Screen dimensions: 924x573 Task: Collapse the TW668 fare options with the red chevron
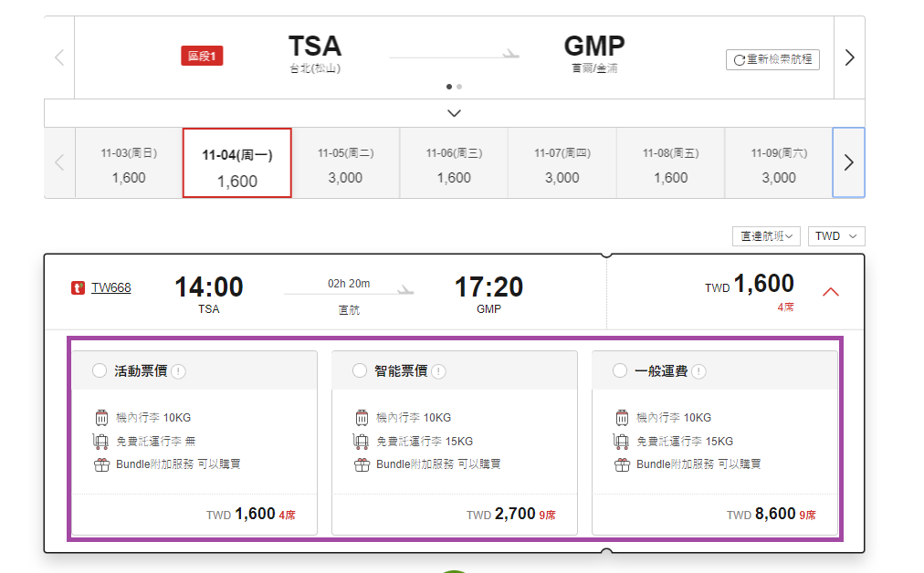click(x=831, y=291)
